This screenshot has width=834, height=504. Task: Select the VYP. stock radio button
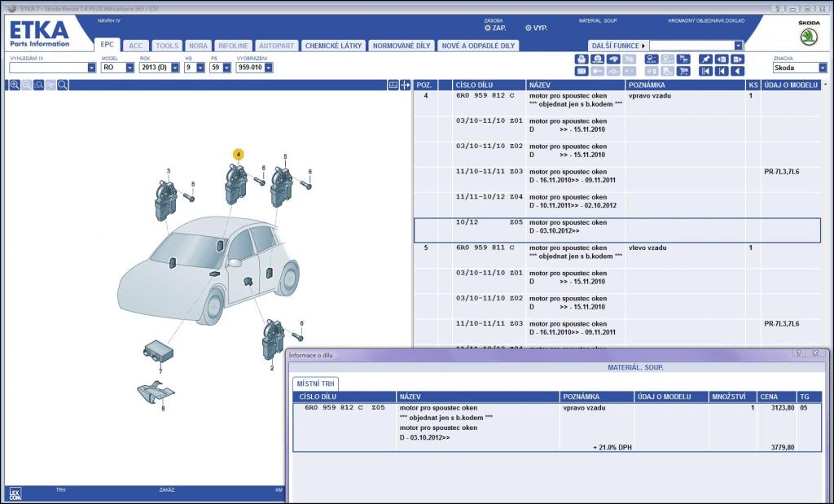point(528,28)
